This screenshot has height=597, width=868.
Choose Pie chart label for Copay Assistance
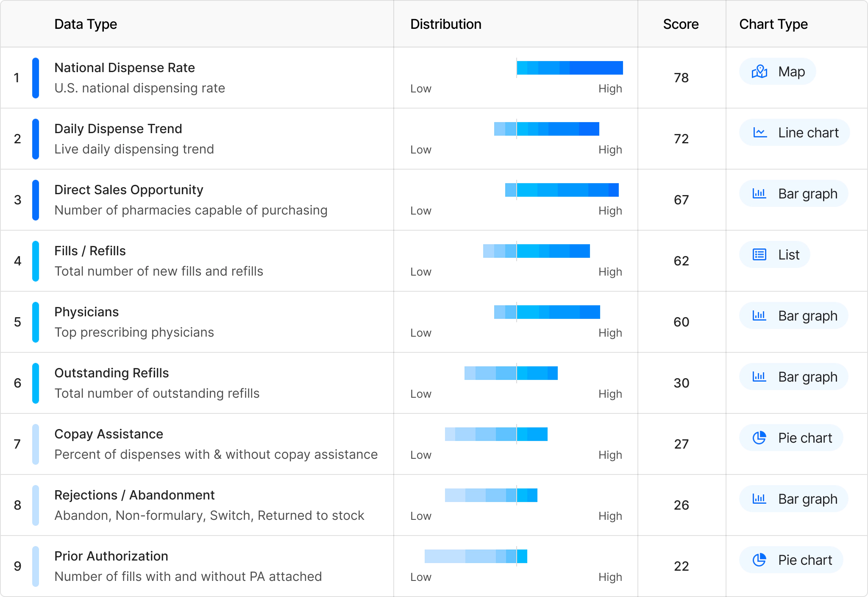(805, 438)
